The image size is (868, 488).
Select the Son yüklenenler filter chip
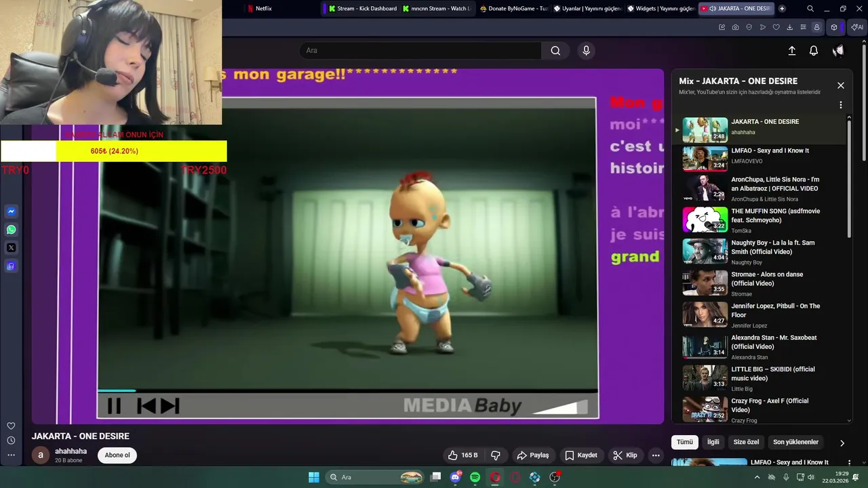[795, 442]
